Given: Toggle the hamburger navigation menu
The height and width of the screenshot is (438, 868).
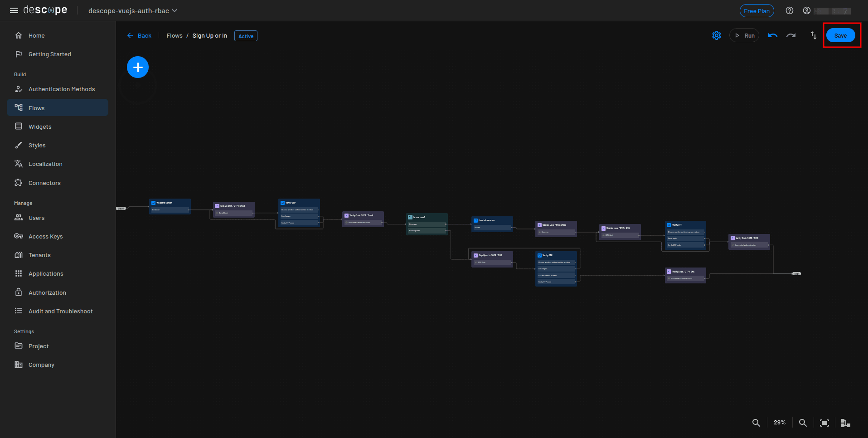Looking at the screenshot, I should pyautogui.click(x=14, y=10).
